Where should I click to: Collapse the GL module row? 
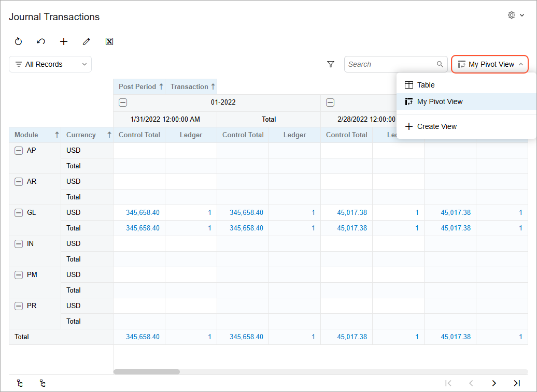click(19, 213)
